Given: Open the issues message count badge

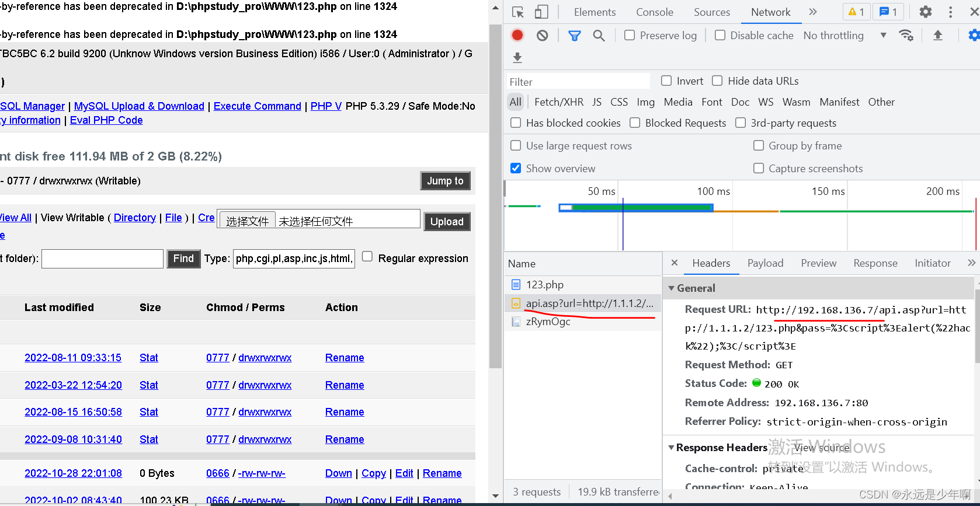Looking at the screenshot, I should 888,12.
